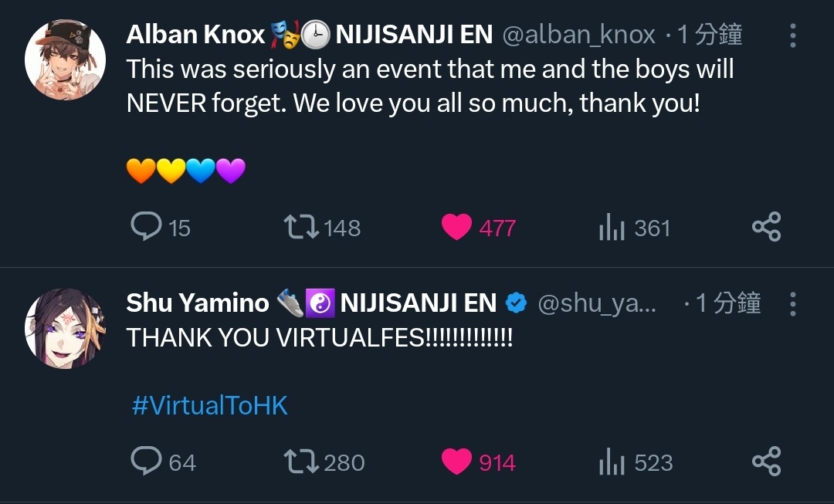Click the Shu Yamino display name
This screenshot has height=504, width=834.
(x=198, y=303)
